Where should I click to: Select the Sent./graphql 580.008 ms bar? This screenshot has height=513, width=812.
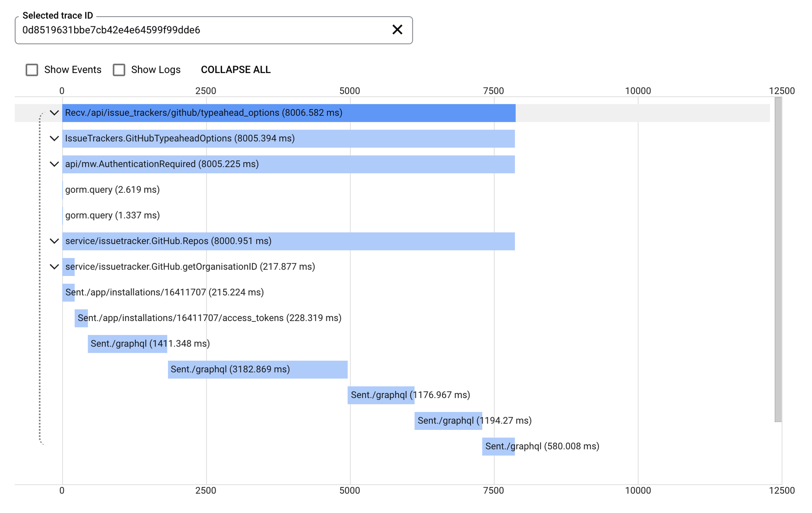(498, 446)
